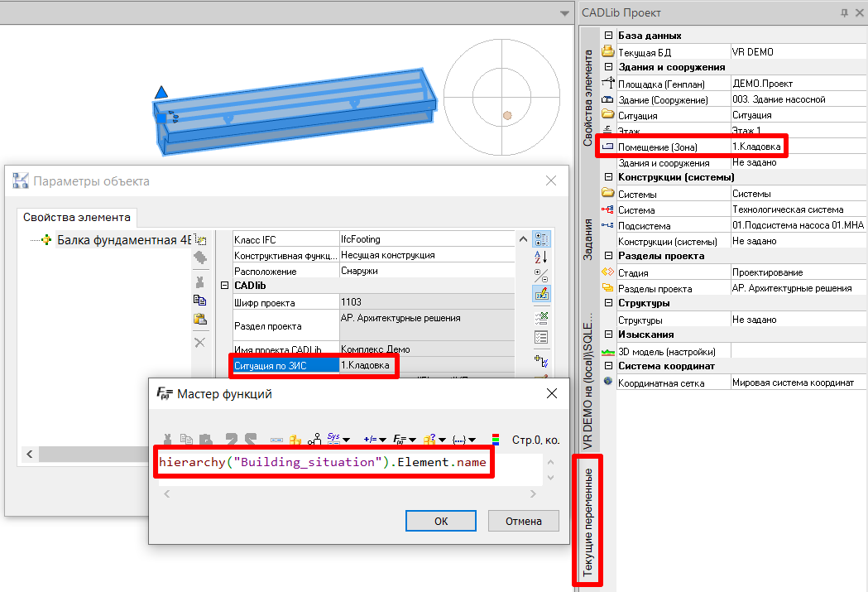Collapse the Конструкции (системы) group

(608, 177)
